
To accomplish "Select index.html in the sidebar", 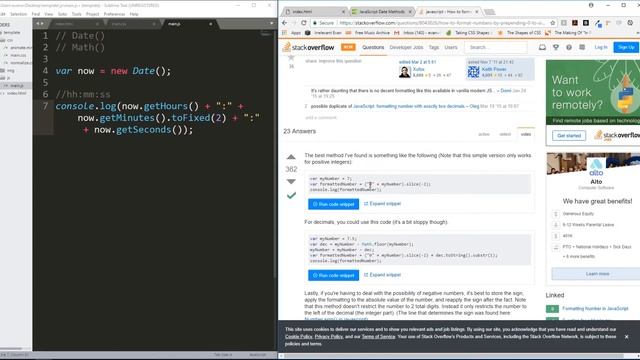I will [x=16, y=93].
